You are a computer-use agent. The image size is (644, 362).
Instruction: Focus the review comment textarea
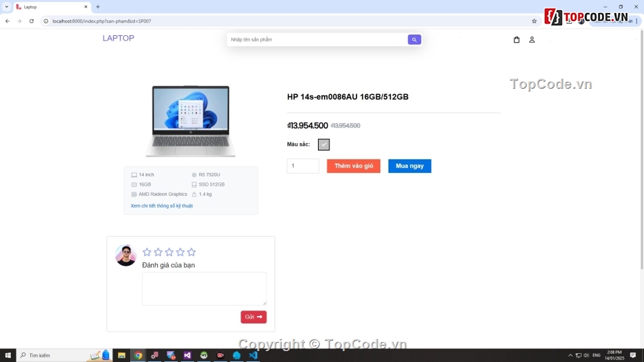click(204, 289)
